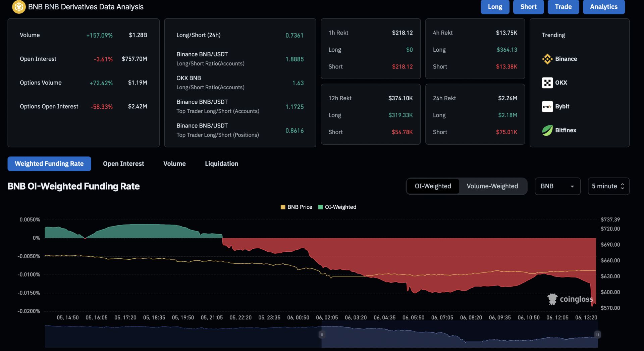644x351 pixels.
Task: Click the Bitfinex leaf logo icon
Action: click(x=547, y=131)
